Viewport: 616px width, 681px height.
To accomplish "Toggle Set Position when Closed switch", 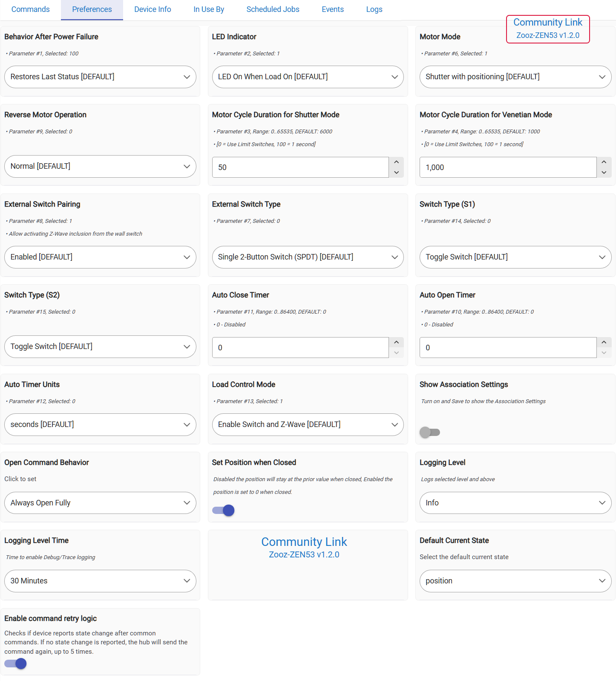I will click(224, 510).
